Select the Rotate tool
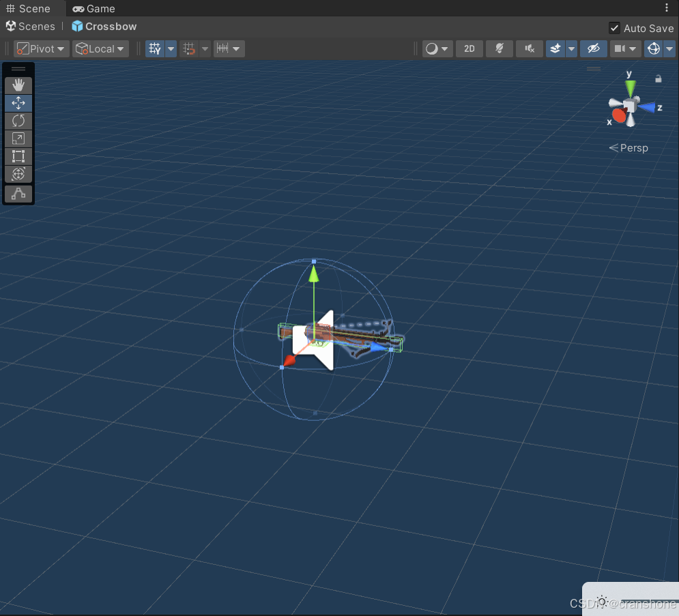The image size is (679, 616). [18, 121]
